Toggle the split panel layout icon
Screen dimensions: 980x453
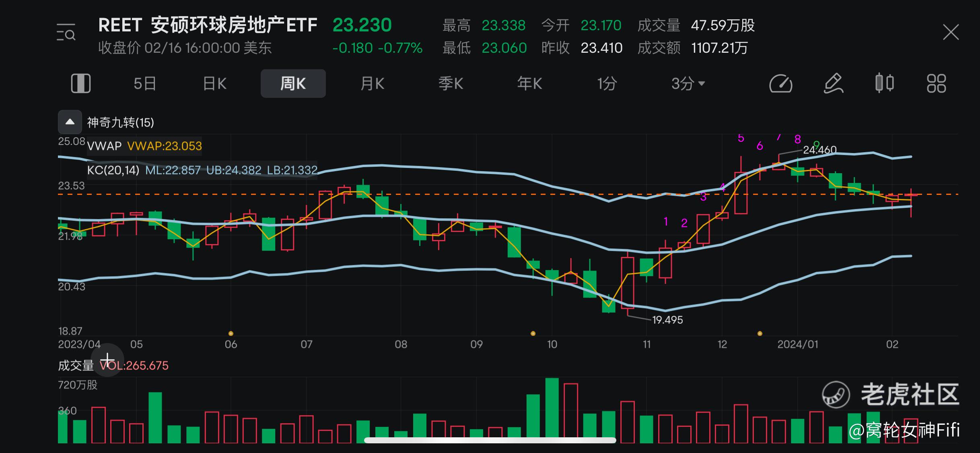(x=81, y=84)
